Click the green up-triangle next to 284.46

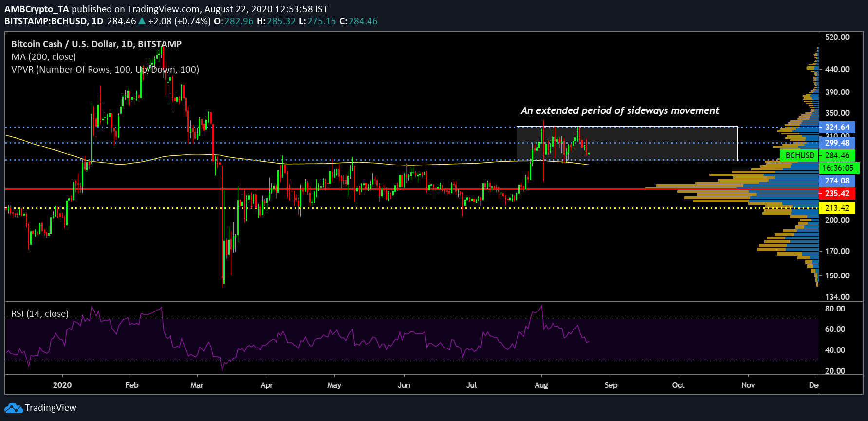coord(142,21)
